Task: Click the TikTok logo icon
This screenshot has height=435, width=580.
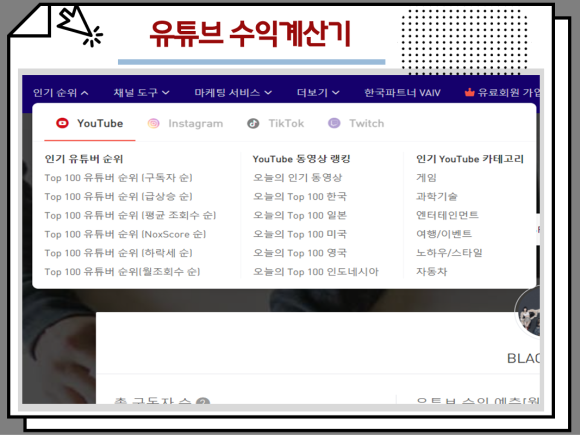Action: (x=253, y=123)
